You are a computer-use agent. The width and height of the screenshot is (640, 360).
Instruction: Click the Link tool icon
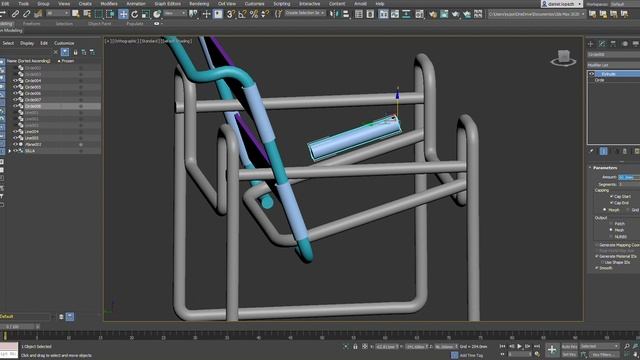pos(15,14)
